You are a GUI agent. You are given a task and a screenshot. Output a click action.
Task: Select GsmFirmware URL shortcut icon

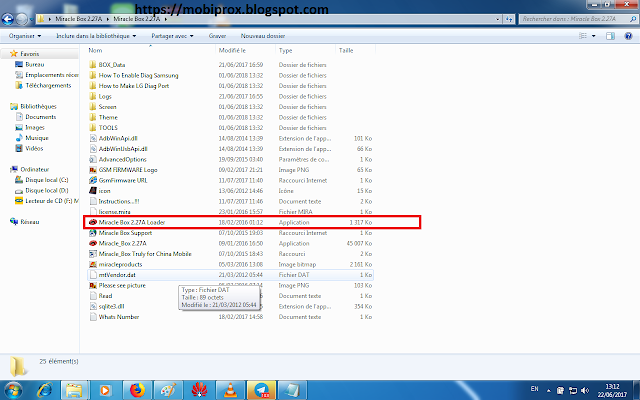coord(93,180)
